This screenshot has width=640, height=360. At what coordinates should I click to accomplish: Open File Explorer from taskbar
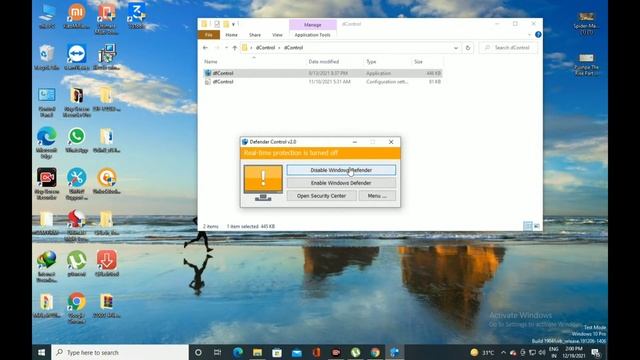(257, 352)
